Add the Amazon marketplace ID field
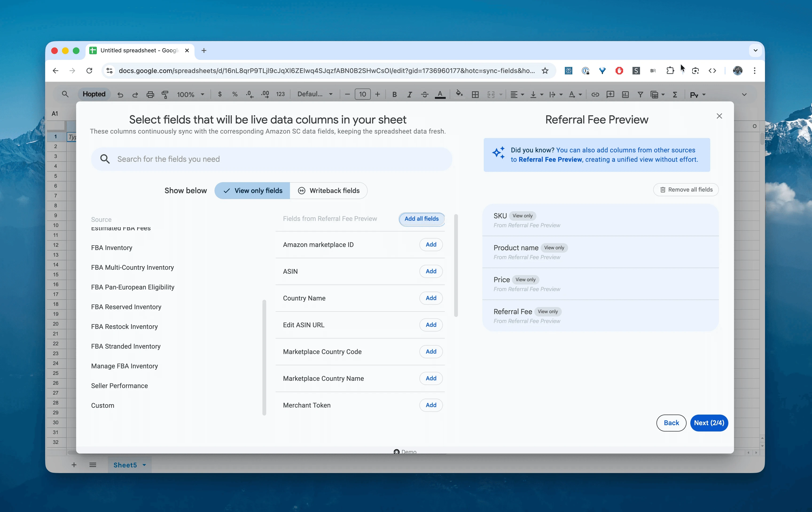Image resolution: width=812 pixels, height=512 pixels. [x=431, y=245]
